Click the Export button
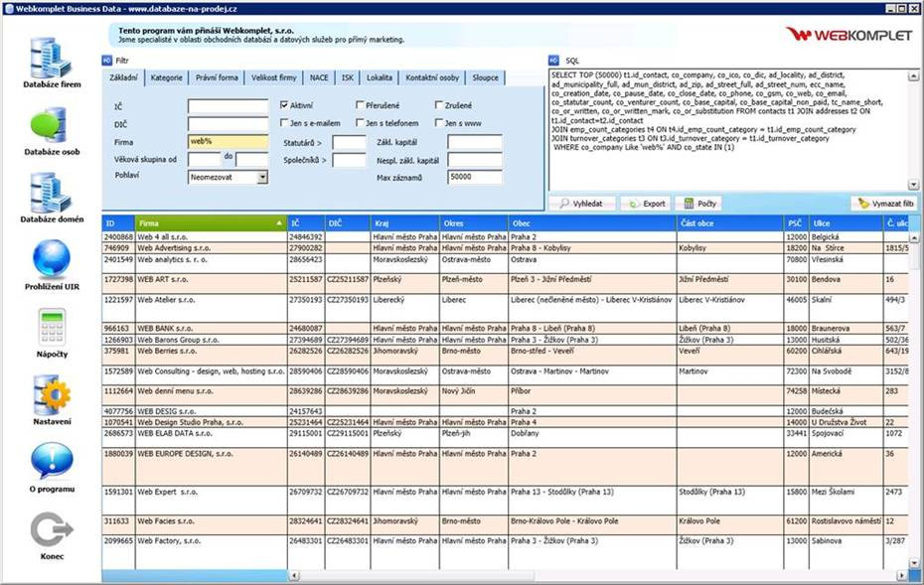 pyautogui.click(x=647, y=204)
